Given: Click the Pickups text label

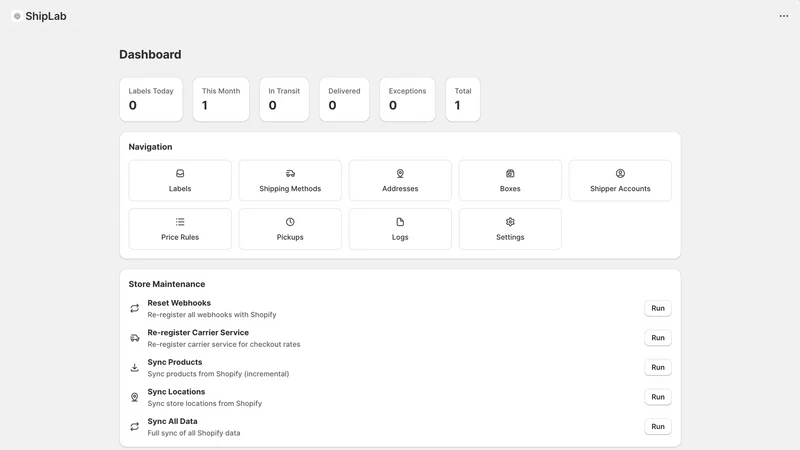Looking at the screenshot, I should (290, 237).
